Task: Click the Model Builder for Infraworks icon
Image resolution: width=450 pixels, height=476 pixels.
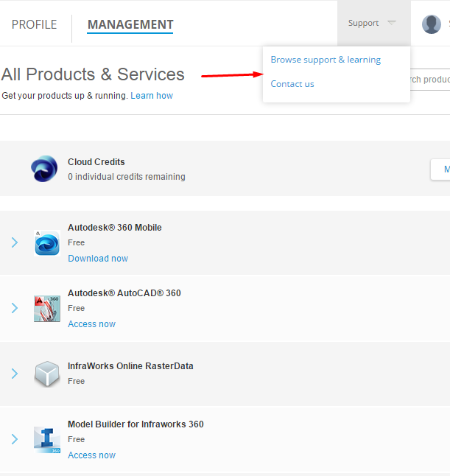Action: point(47,440)
